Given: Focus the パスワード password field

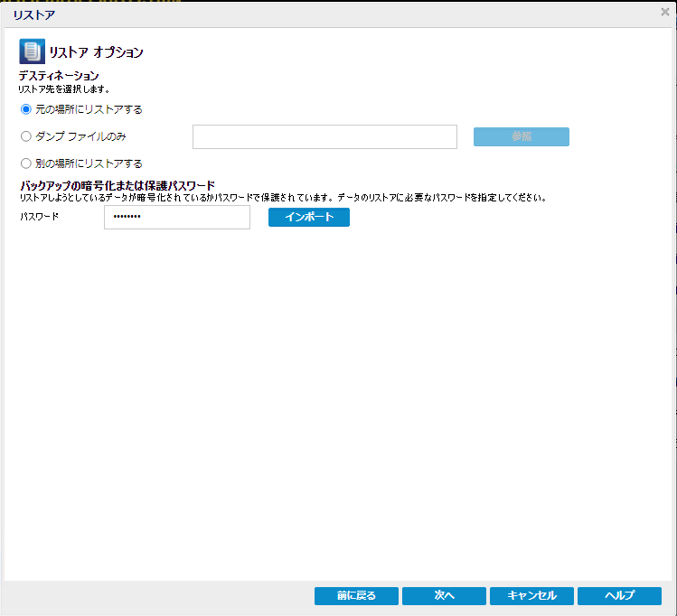Looking at the screenshot, I should coord(177,217).
